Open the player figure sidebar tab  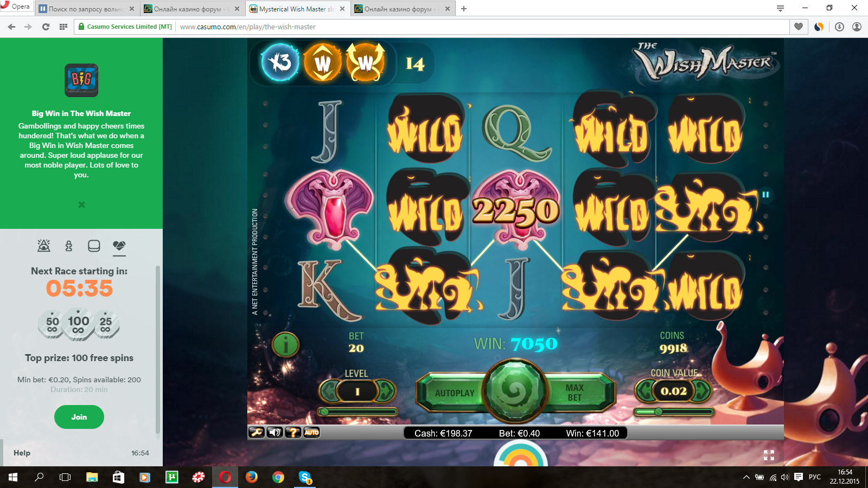click(x=69, y=246)
